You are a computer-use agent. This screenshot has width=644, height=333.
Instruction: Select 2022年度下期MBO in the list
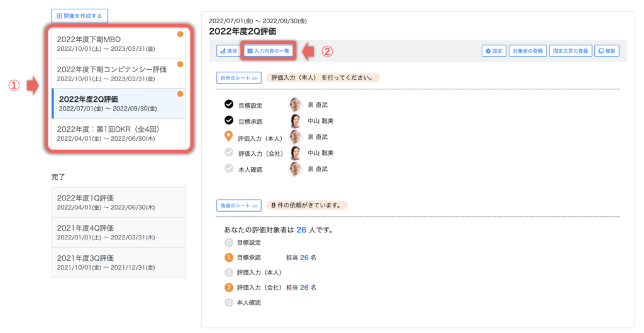point(118,43)
